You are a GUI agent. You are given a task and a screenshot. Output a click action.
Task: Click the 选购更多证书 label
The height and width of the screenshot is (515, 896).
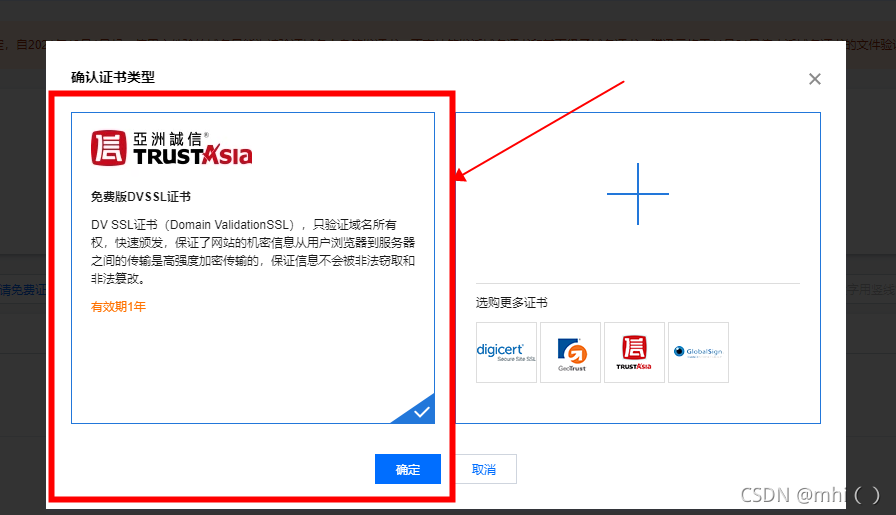tap(511, 302)
